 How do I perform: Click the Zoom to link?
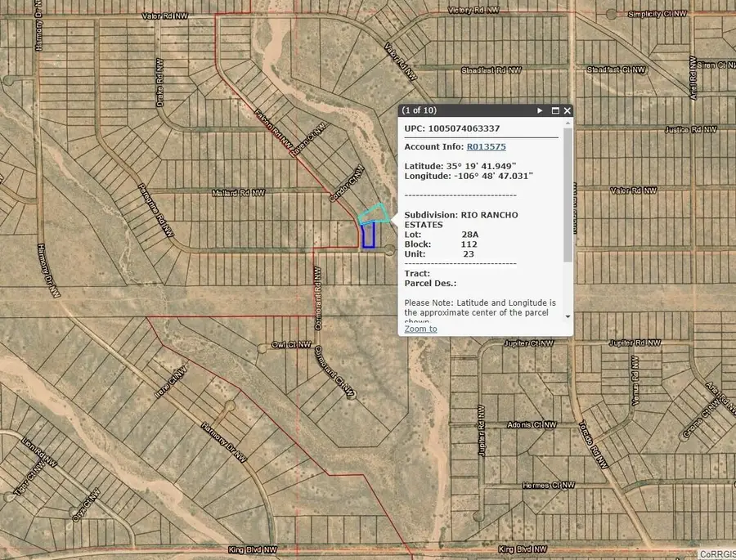[x=420, y=329]
